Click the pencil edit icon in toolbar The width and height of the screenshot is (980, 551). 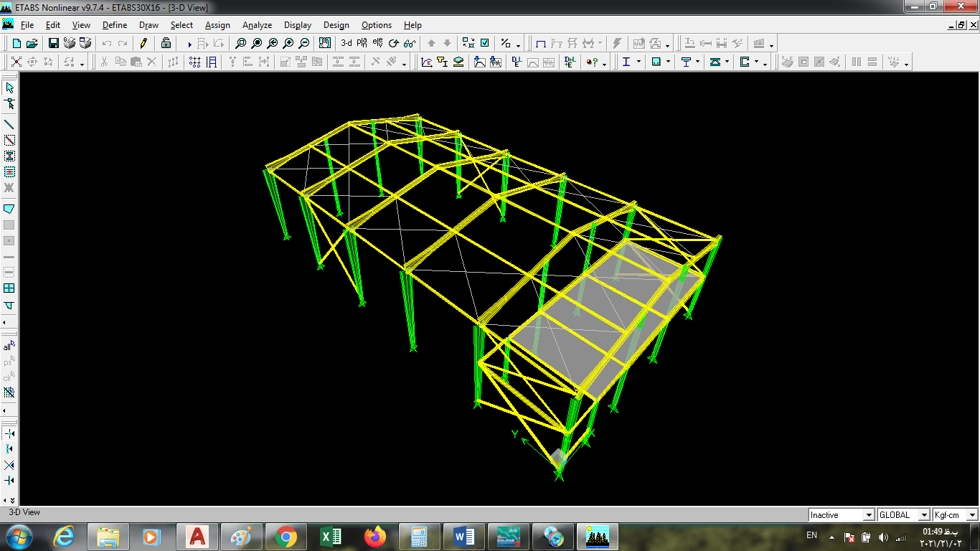(x=143, y=43)
